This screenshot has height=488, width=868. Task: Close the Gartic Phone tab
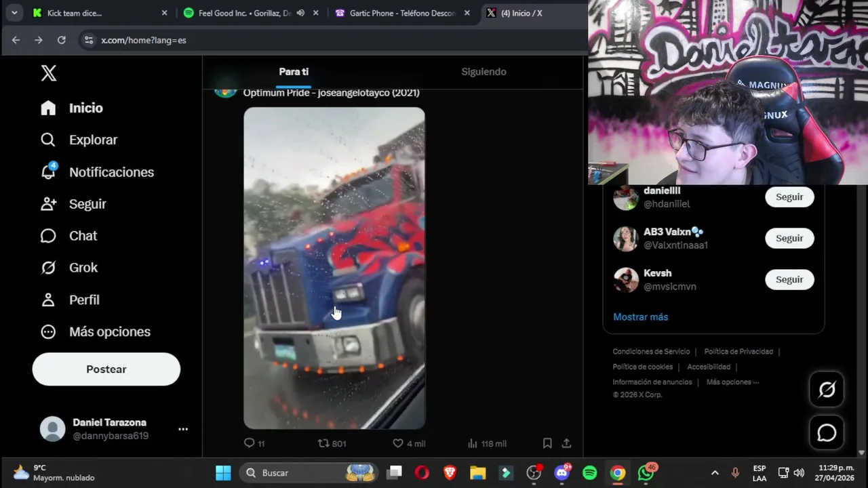467,13
